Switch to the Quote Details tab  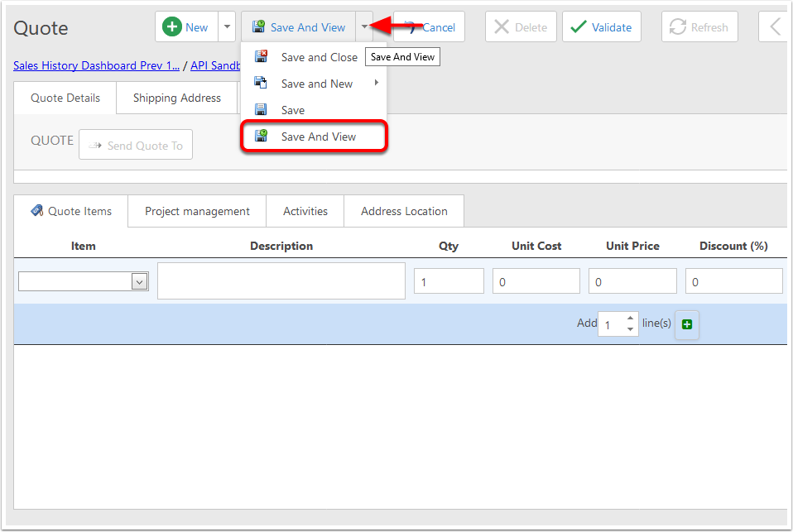click(x=65, y=98)
